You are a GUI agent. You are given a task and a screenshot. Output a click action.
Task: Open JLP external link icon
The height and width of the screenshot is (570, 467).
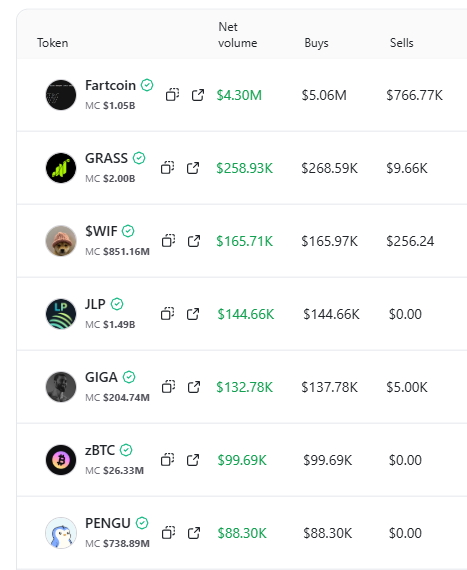pyautogui.click(x=193, y=314)
